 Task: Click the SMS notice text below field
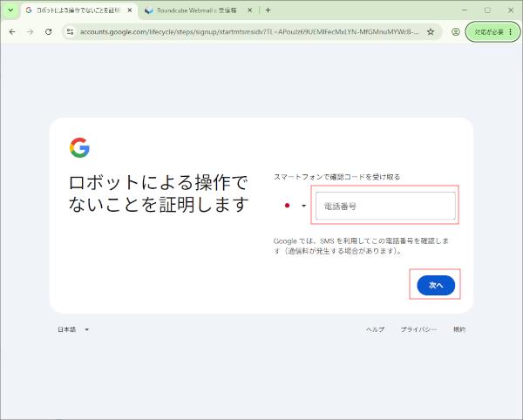pyautogui.click(x=361, y=246)
